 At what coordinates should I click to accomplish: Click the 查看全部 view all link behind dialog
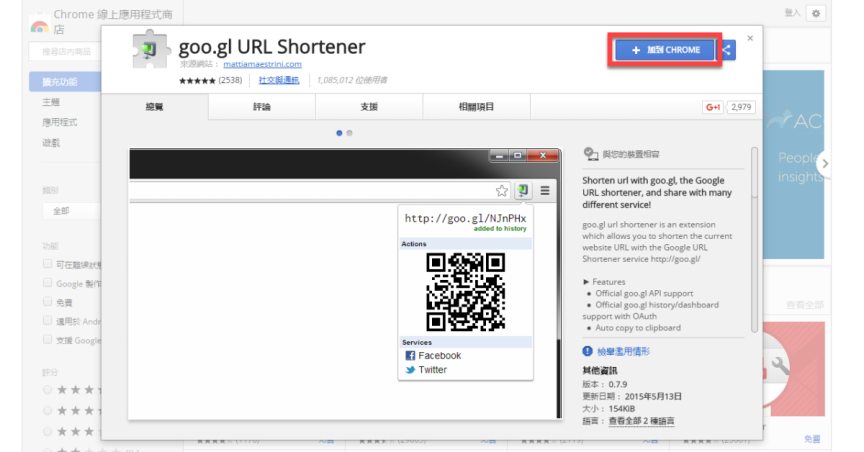(804, 305)
